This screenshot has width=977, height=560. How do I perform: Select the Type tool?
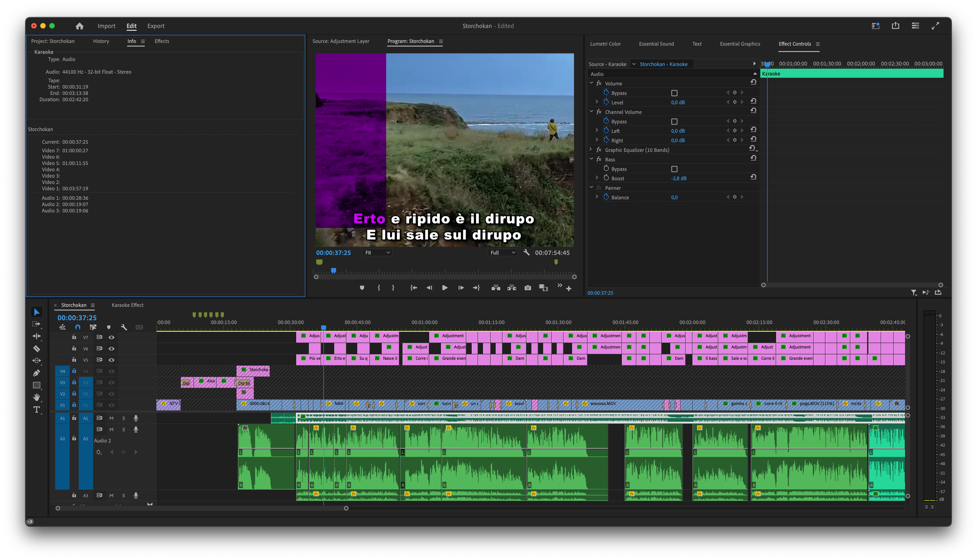pos(37,410)
